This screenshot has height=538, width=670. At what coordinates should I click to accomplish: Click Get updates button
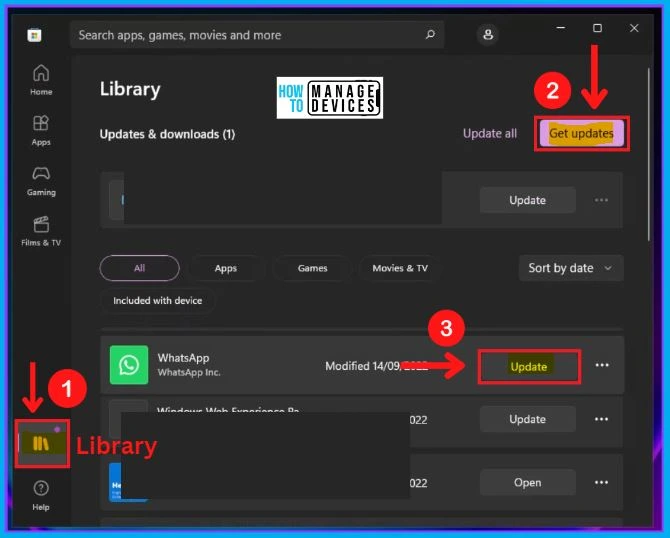[x=582, y=133]
